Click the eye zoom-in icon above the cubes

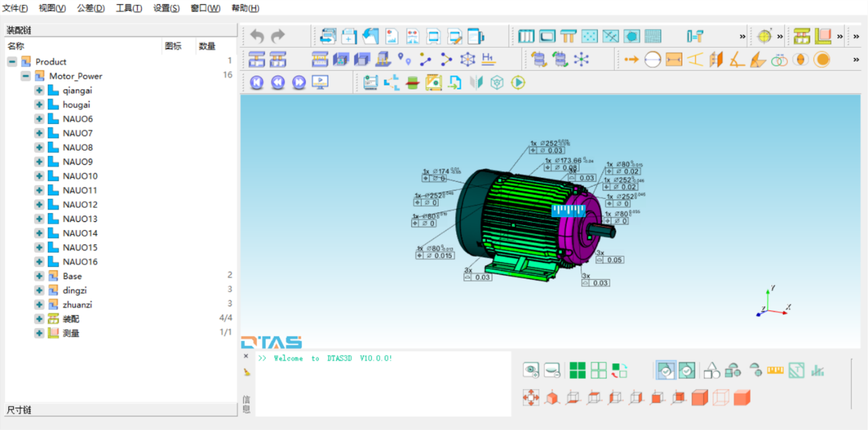[531, 370]
